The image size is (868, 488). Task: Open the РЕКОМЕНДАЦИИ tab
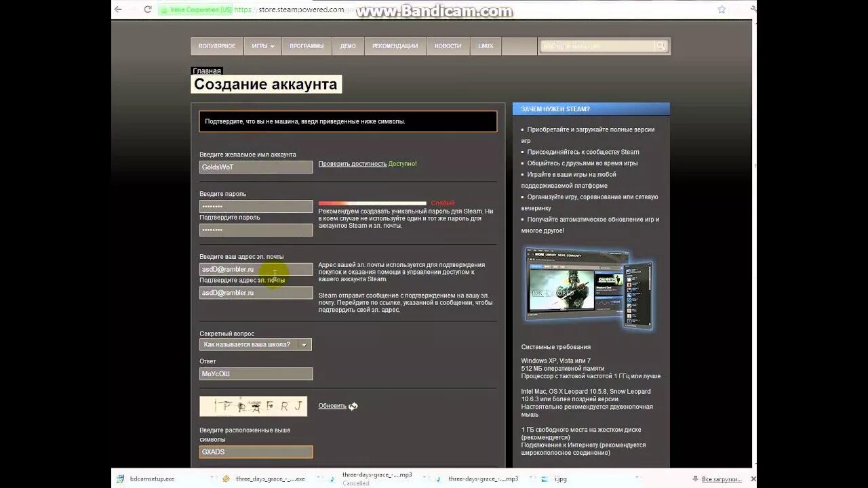tap(395, 46)
